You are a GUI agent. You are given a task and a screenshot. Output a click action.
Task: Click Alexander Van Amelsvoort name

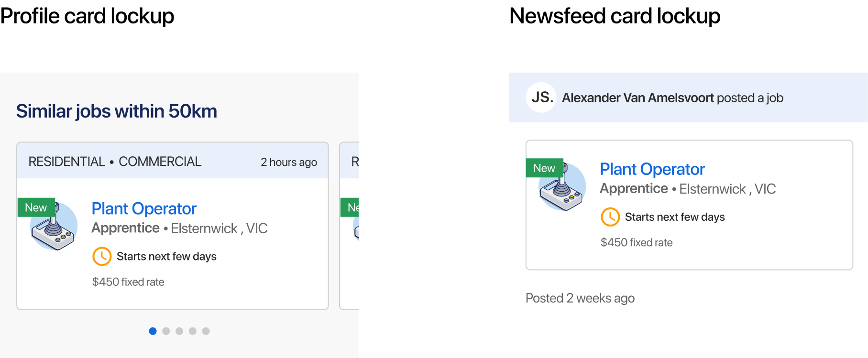(x=638, y=98)
